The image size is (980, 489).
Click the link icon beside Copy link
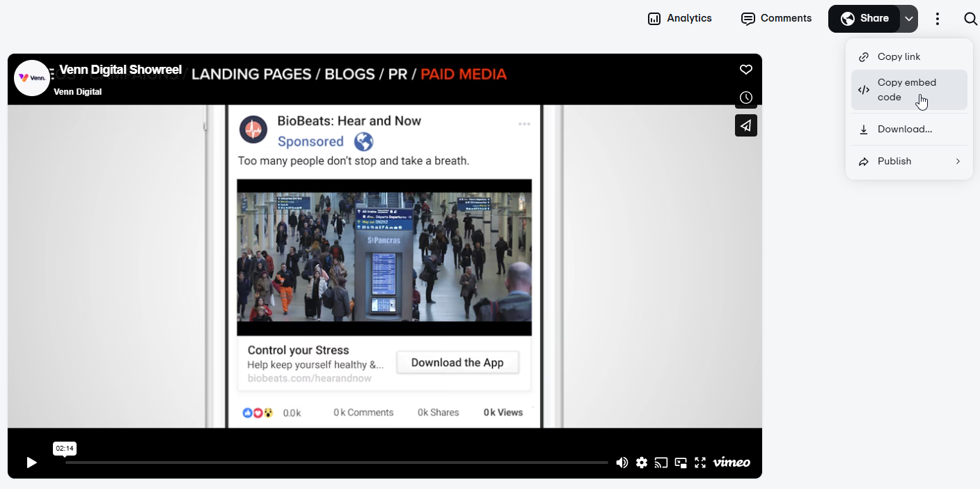point(864,57)
